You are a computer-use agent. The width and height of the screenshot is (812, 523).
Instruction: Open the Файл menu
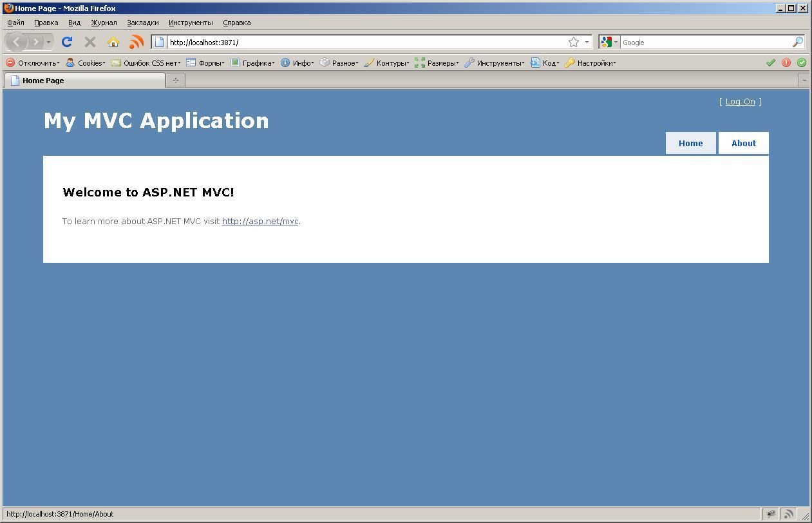pyautogui.click(x=15, y=23)
